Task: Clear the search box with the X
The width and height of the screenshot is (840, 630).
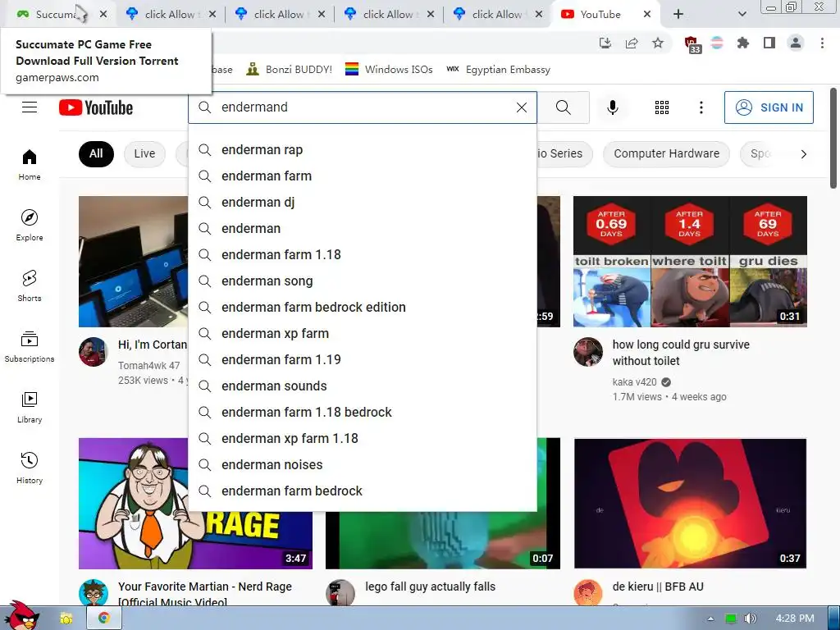Action: click(521, 107)
